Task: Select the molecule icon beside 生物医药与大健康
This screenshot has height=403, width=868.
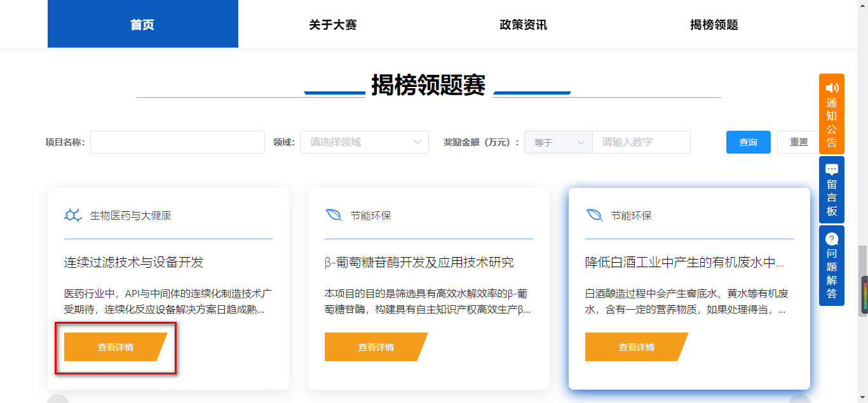Action: click(72, 214)
